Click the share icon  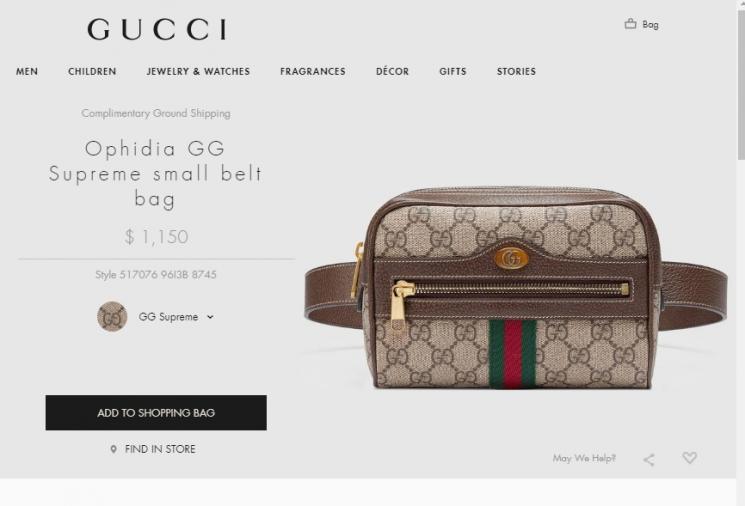pos(649,459)
